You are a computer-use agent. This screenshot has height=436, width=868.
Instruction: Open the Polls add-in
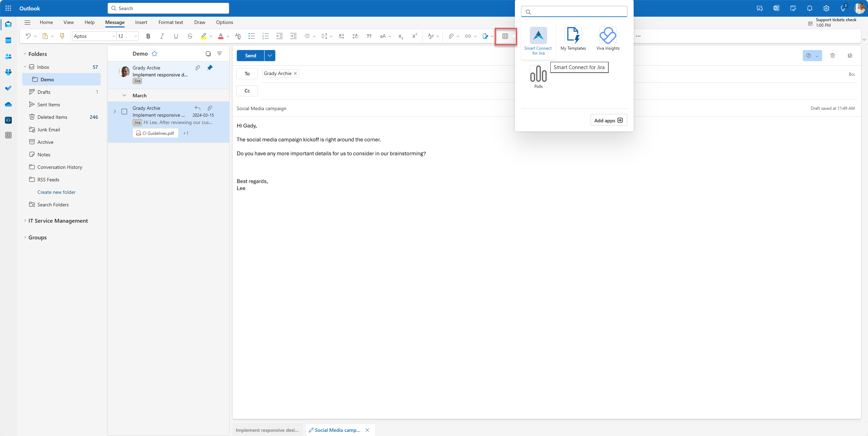click(x=538, y=77)
